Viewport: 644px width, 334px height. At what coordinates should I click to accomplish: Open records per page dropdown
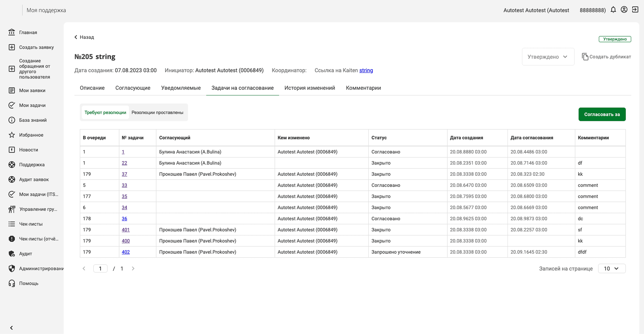[611, 268]
